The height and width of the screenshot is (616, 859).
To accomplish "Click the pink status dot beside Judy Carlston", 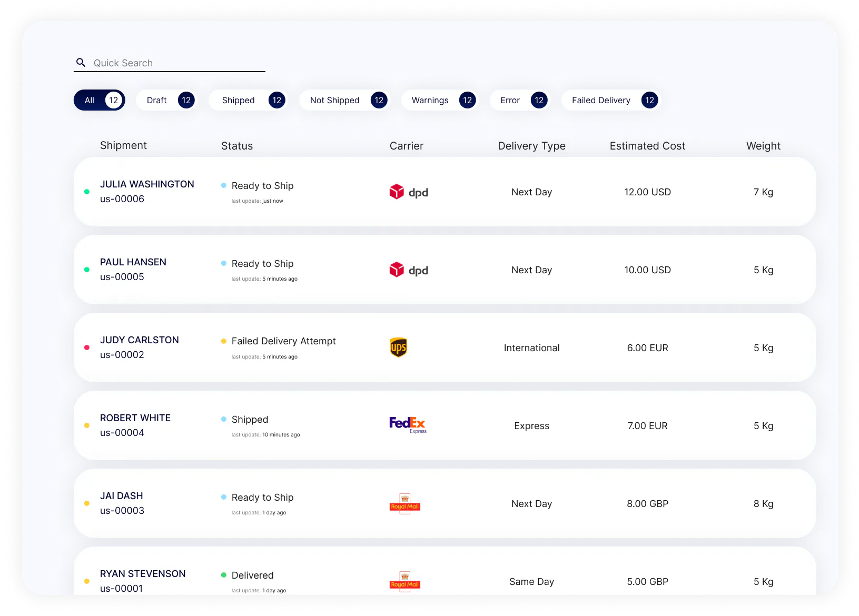I will [x=87, y=347].
